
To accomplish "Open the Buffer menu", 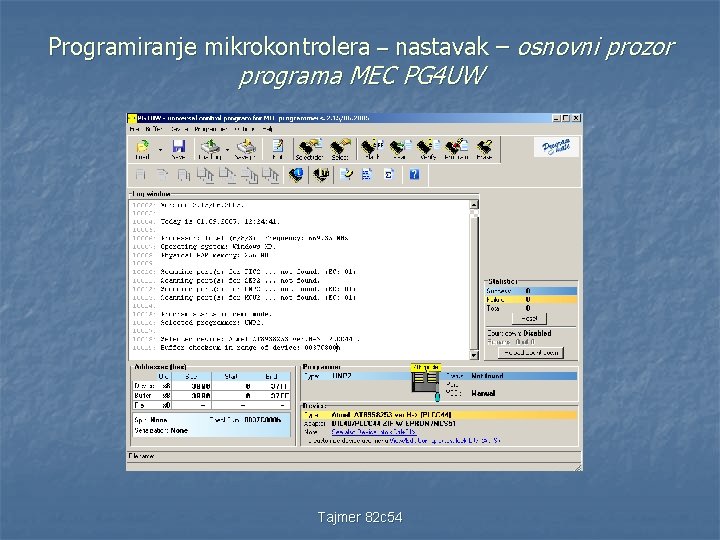I will (153, 129).
